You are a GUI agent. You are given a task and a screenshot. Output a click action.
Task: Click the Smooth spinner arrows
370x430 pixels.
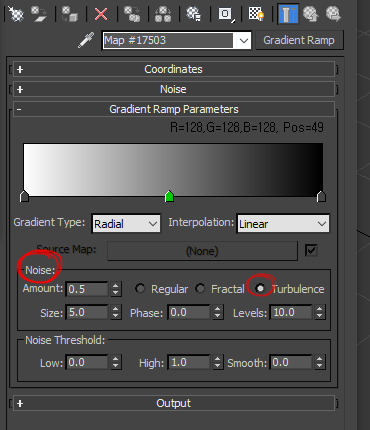pyautogui.click(x=320, y=362)
